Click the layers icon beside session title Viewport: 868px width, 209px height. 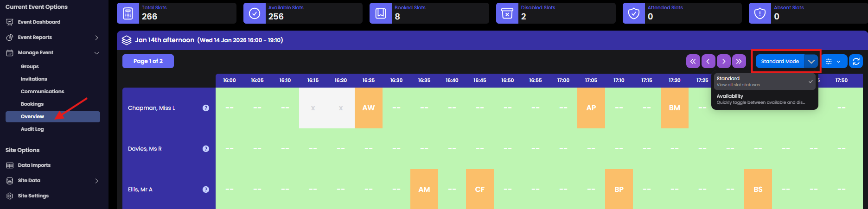click(127, 40)
